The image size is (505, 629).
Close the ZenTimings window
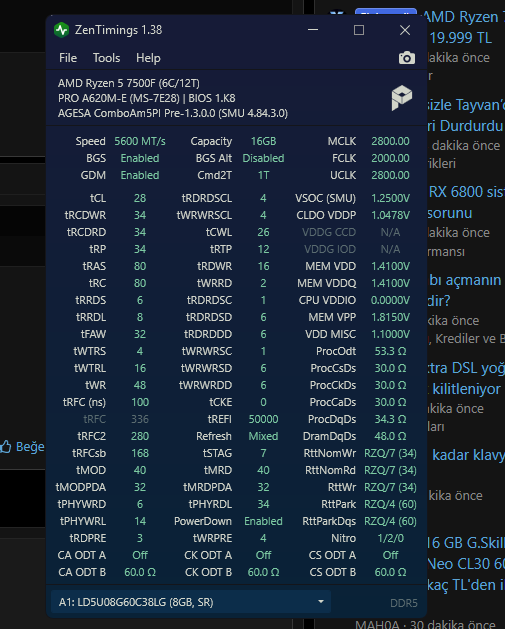[405, 30]
